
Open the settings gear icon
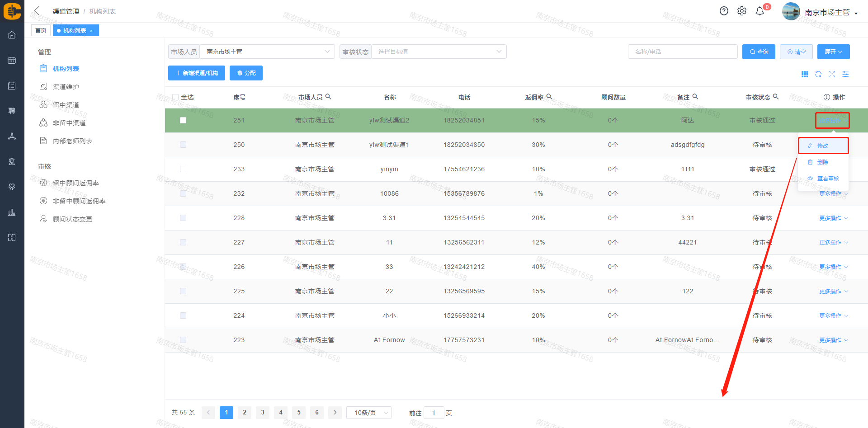click(742, 11)
